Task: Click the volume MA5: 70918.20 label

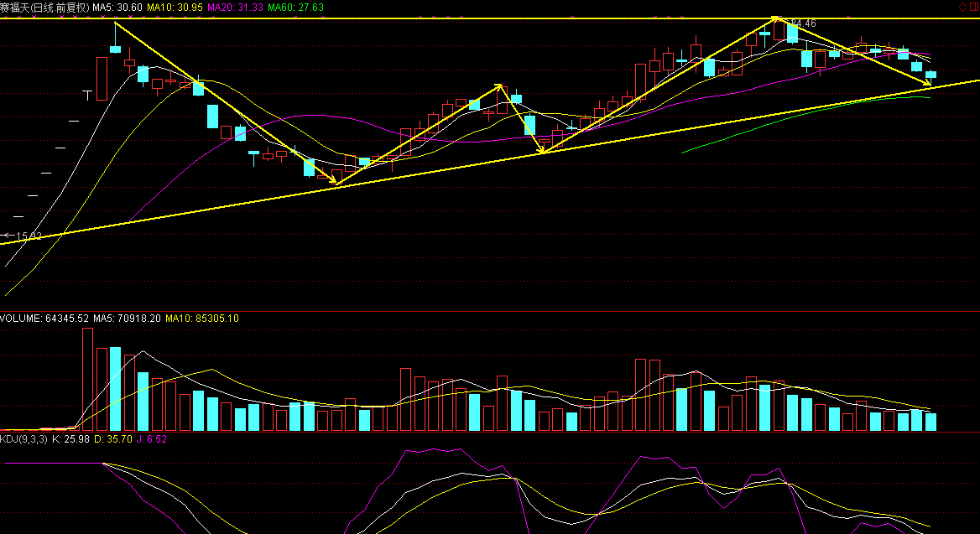Action: [127, 319]
